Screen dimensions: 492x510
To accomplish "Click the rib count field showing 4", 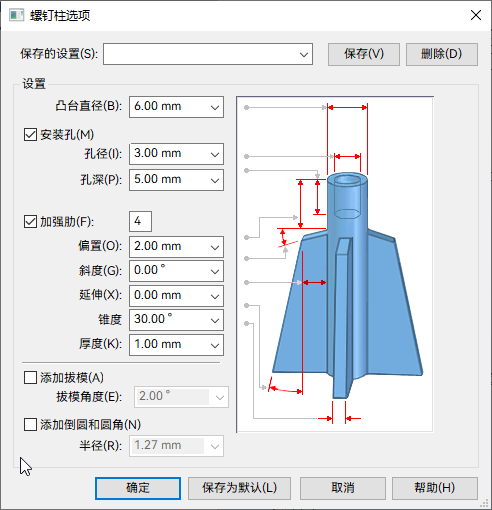I will coord(140,221).
